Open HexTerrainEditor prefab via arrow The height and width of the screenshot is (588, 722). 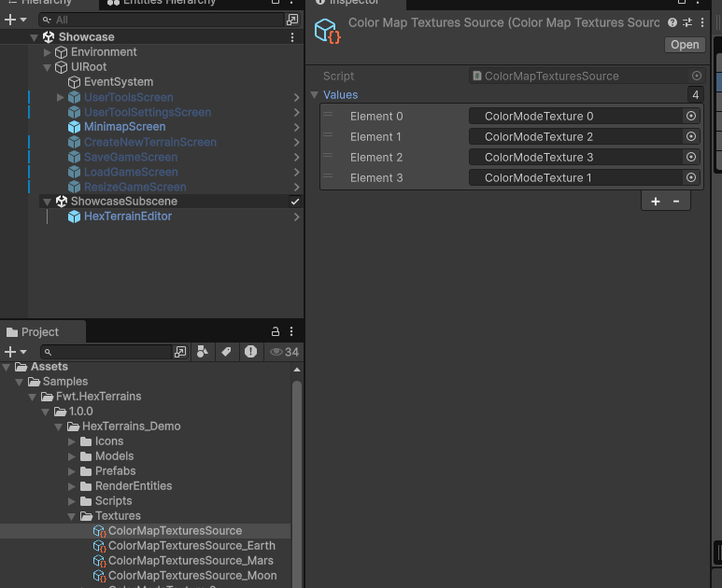(296, 217)
